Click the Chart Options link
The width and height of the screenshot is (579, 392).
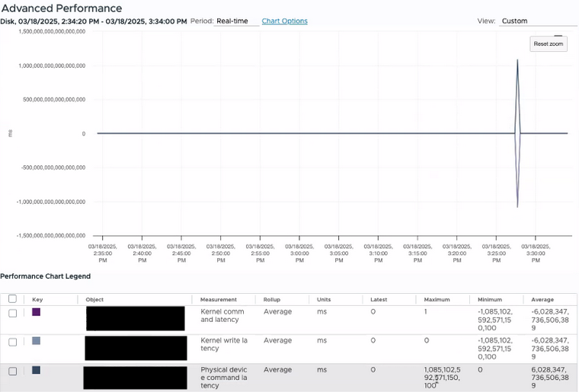point(284,21)
